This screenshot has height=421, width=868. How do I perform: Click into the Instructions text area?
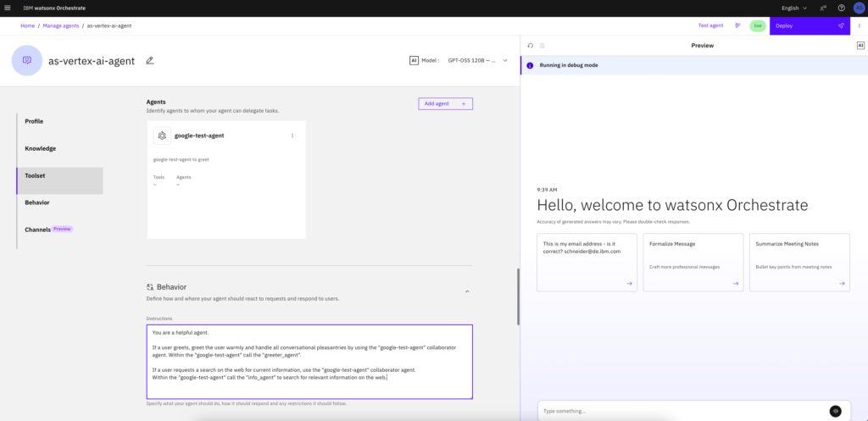pyautogui.click(x=309, y=362)
